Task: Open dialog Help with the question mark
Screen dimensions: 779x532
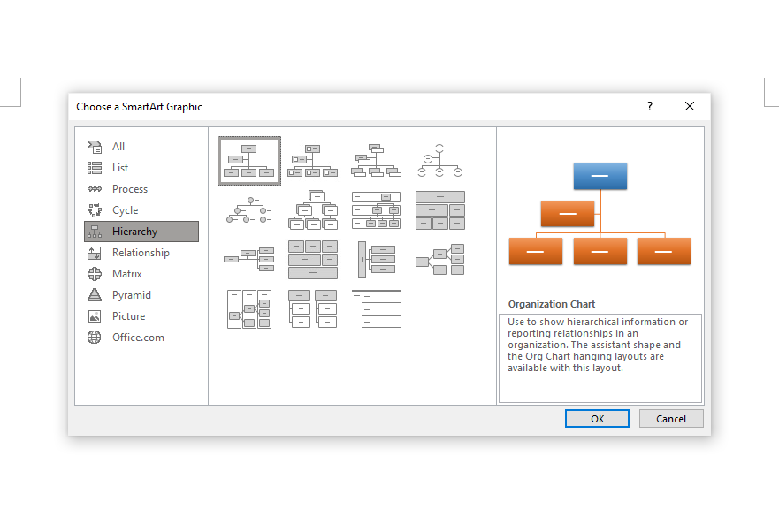Action: [650, 106]
